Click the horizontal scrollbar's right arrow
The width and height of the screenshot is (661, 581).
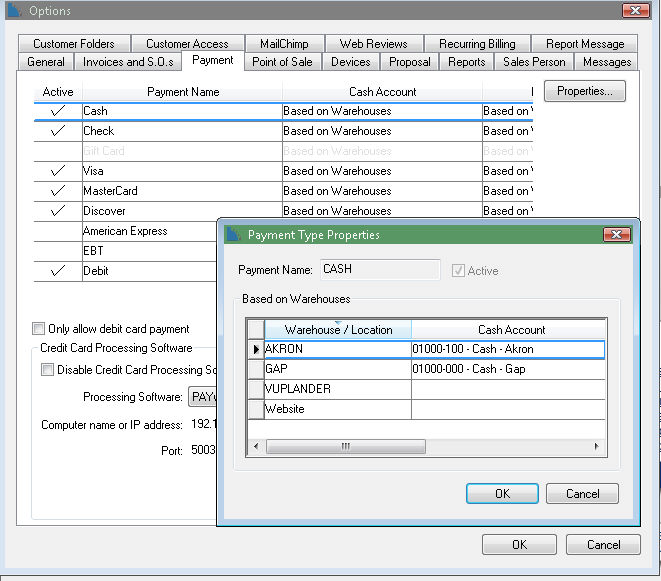(x=597, y=447)
